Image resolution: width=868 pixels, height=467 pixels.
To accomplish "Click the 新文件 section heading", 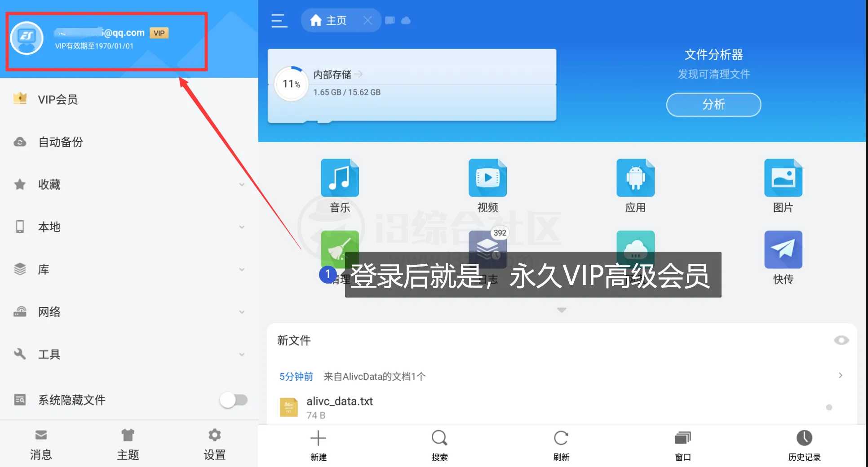I will point(294,340).
